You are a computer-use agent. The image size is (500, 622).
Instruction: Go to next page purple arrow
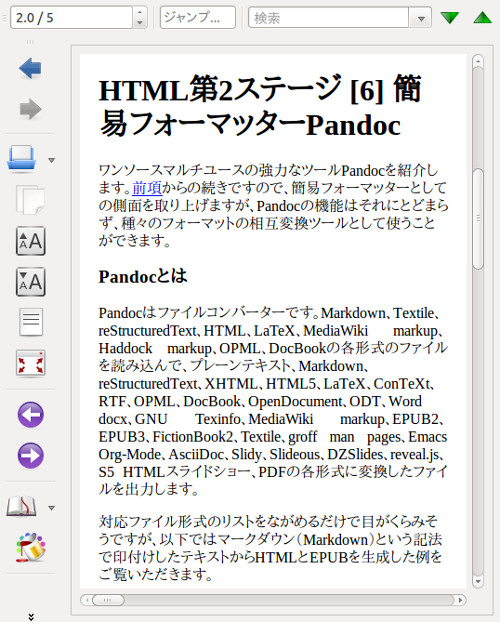tap(31, 455)
